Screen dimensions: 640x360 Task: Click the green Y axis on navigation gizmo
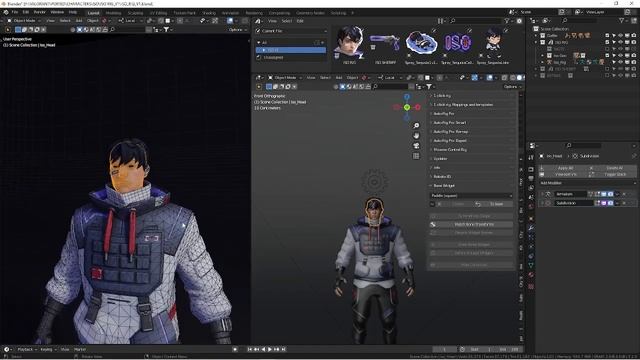(407, 107)
